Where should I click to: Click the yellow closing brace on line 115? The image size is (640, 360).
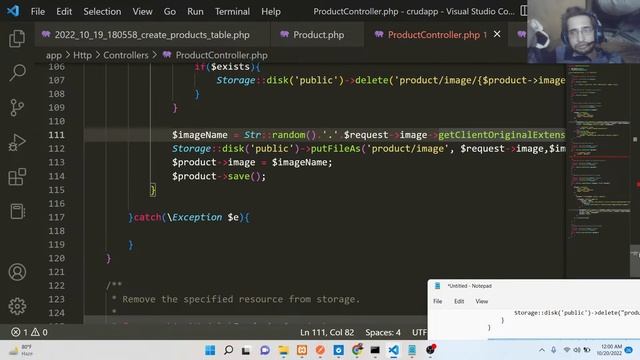[x=153, y=190]
